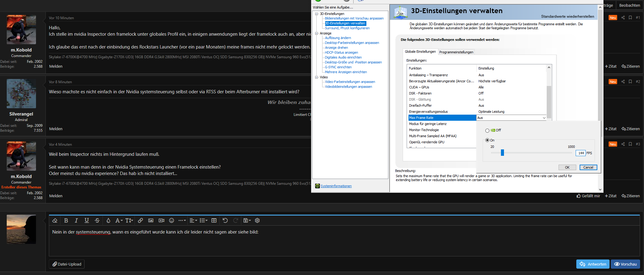Click the Beobachten button at top
The image size is (644, 275).
tap(630, 5)
